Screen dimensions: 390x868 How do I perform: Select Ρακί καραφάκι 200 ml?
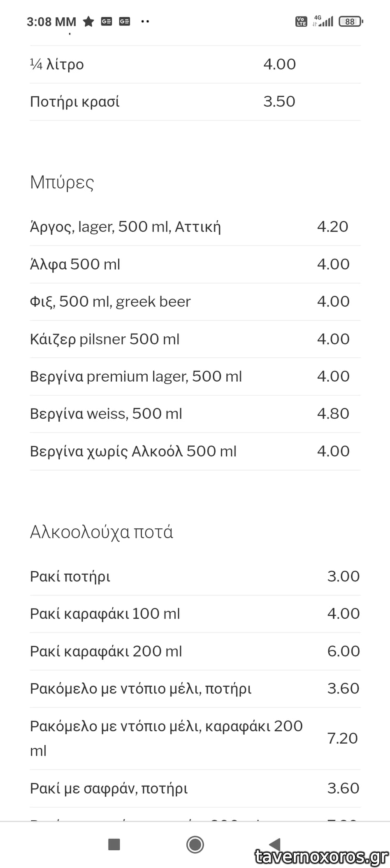(106, 651)
